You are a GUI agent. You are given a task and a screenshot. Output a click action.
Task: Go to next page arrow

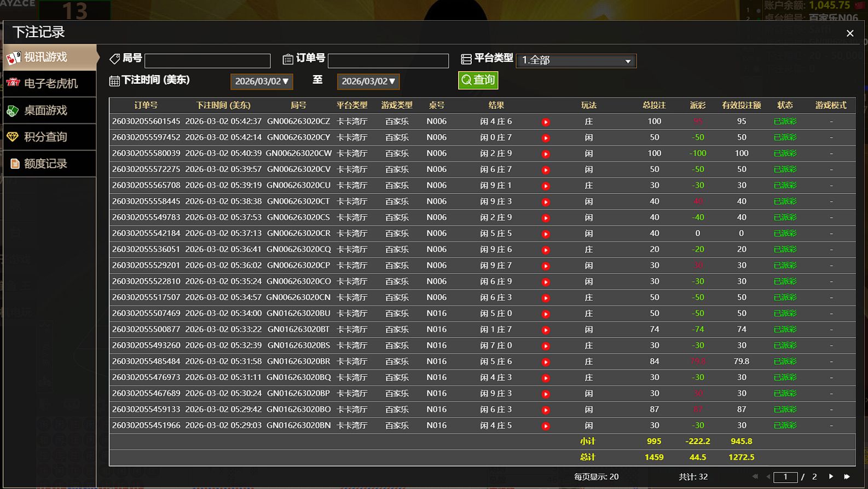pyautogui.click(x=831, y=476)
